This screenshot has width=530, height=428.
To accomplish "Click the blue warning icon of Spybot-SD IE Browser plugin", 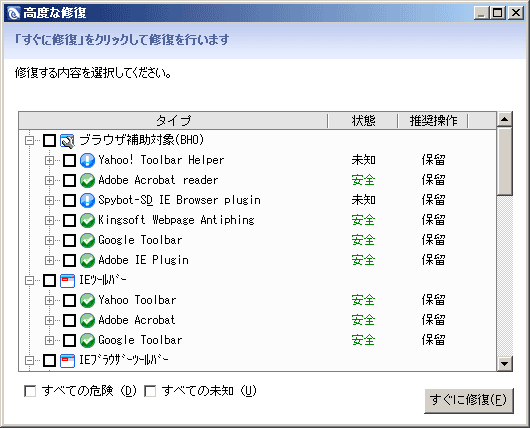I will point(87,200).
